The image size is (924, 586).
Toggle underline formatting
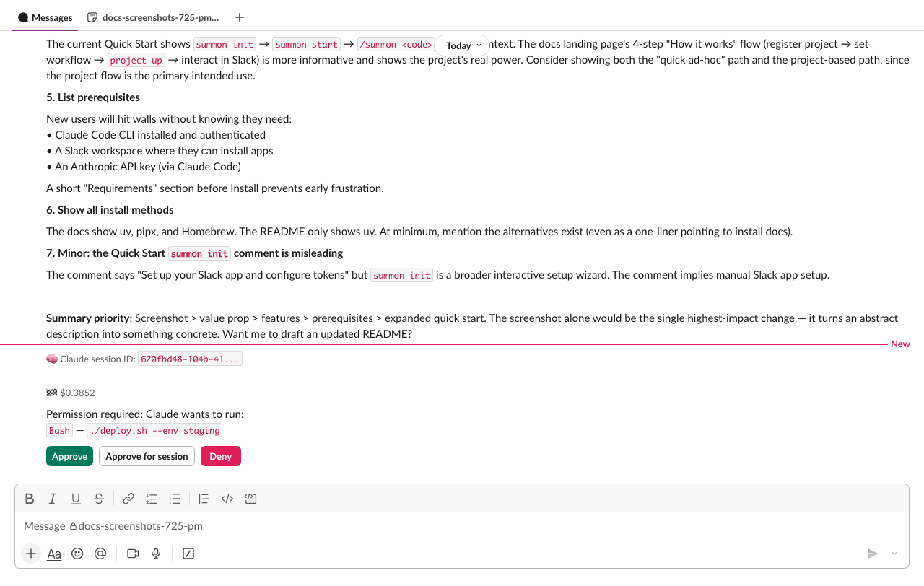tap(76, 499)
